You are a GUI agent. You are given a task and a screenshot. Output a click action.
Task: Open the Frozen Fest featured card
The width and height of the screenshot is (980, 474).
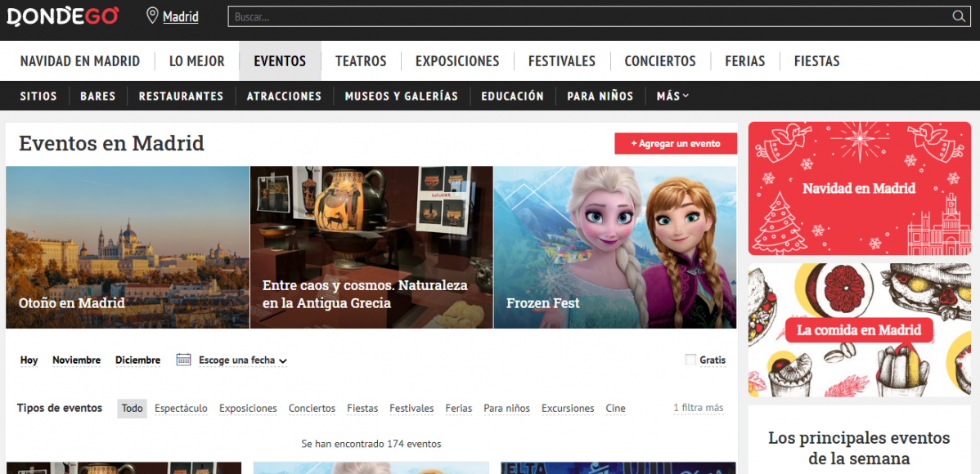point(616,248)
